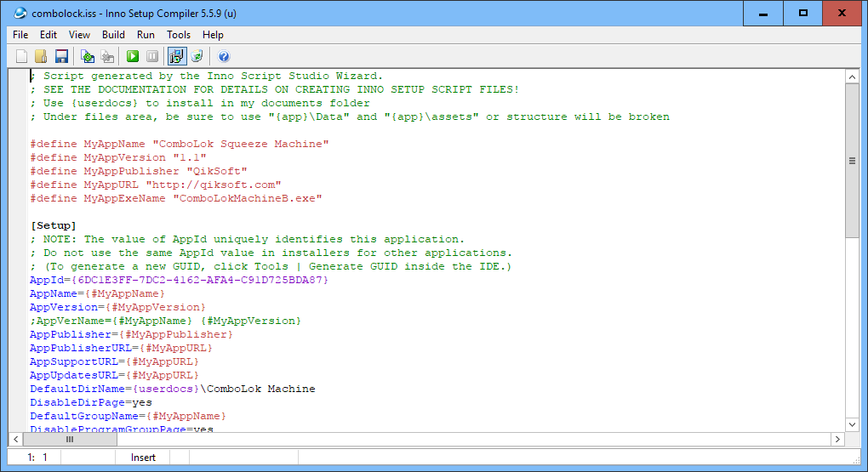Click vertical scrollbar down arrow

tap(852, 424)
